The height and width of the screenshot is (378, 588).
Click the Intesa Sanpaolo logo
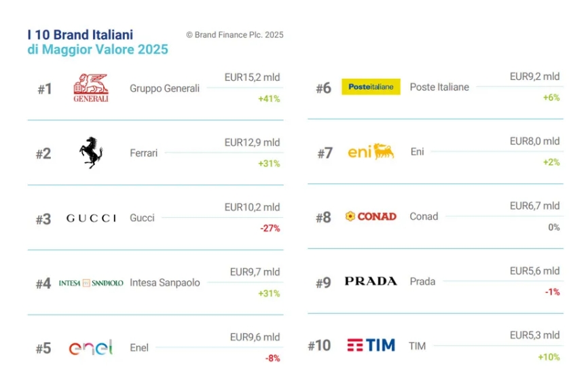(x=91, y=283)
